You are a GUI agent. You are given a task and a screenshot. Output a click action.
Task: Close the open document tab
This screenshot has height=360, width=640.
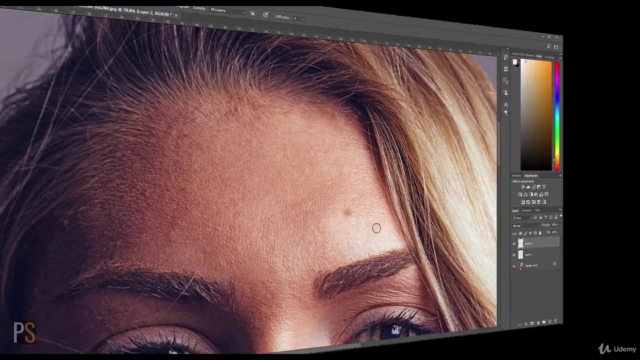click(x=176, y=15)
